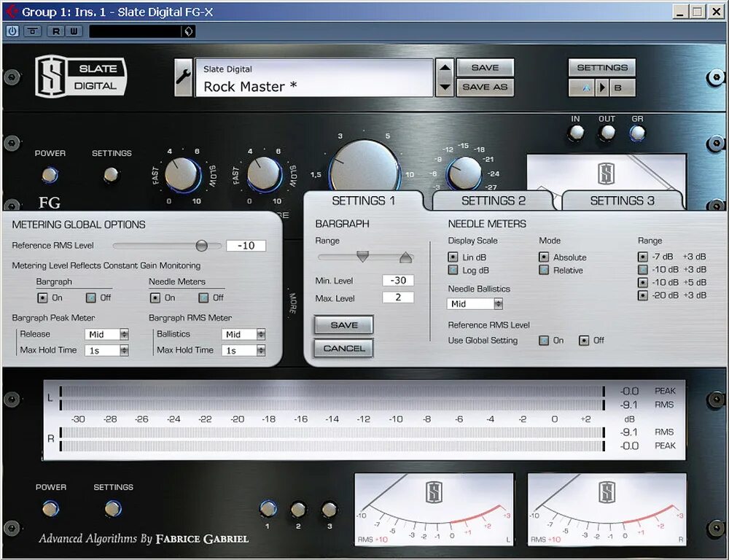Screen dimensions: 729x560
Task: Select the previous preset with up arrow
Action: point(445,68)
